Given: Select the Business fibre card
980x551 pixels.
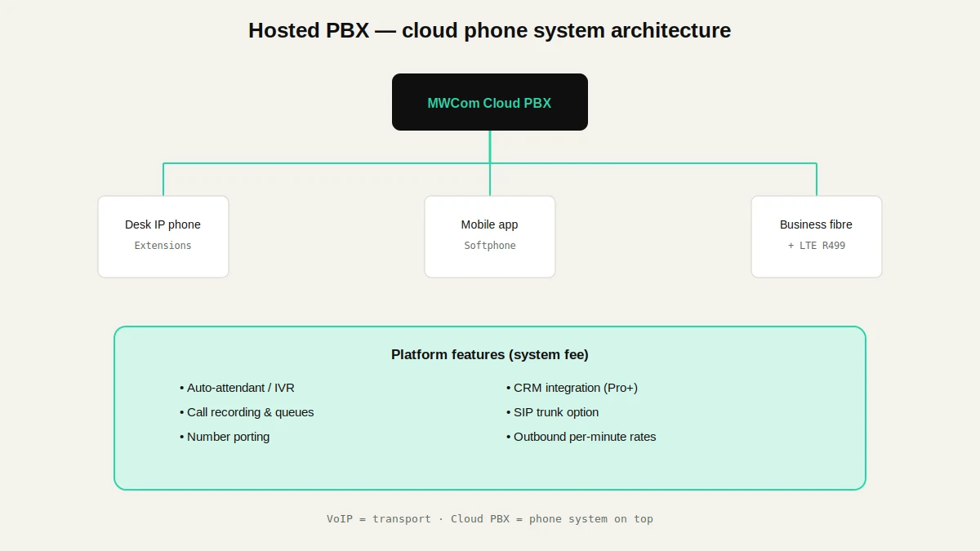Looking at the screenshot, I should point(817,237).
